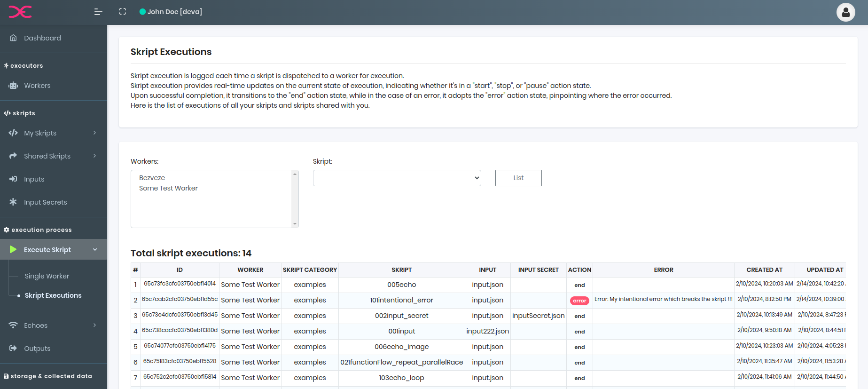Click the Workers robot icon
This screenshot has width=868, height=389.
click(x=13, y=86)
